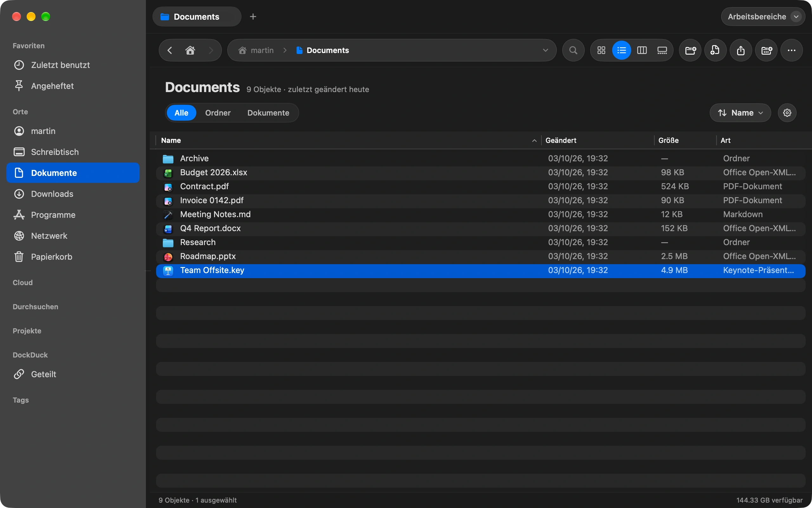Viewport: 812px width, 508px height.
Task: Add a new tab with plus button
Action: (x=253, y=17)
